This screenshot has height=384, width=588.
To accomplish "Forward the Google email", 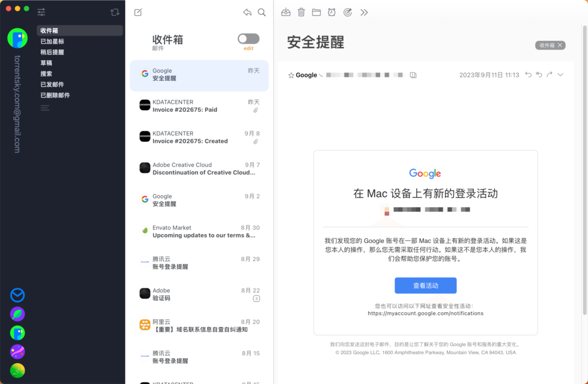I will (x=549, y=75).
